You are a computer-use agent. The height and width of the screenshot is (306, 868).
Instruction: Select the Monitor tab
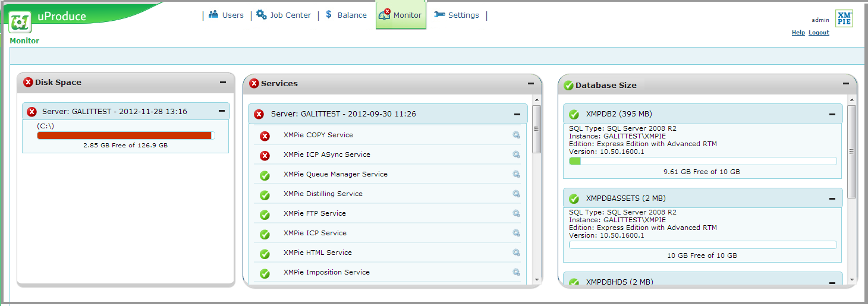pos(401,15)
